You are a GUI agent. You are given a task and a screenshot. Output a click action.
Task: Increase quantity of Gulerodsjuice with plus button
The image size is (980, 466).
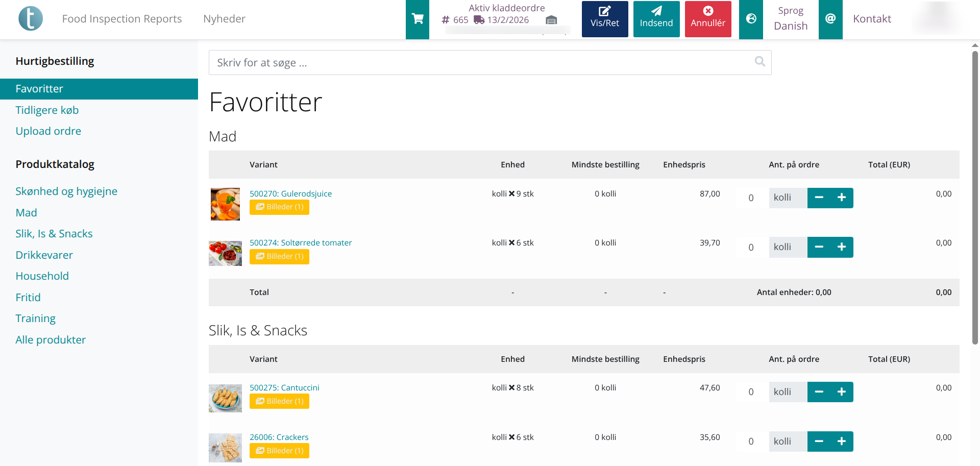(x=842, y=198)
